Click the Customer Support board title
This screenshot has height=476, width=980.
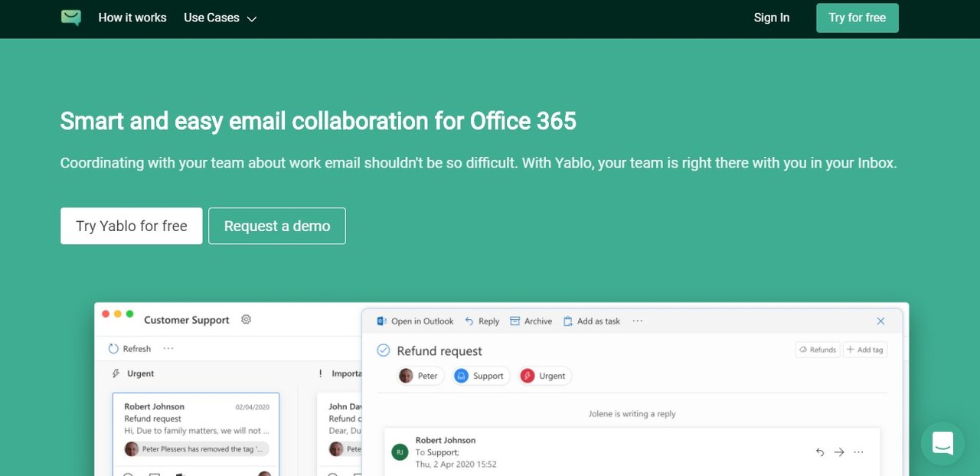pyautogui.click(x=187, y=320)
